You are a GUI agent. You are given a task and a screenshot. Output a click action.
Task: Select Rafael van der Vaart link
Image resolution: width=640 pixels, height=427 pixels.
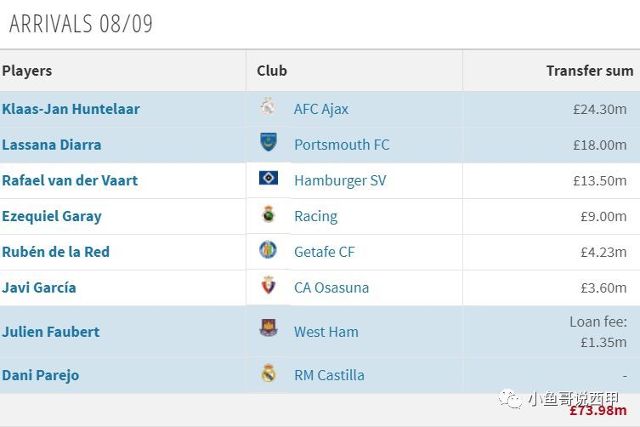(x=70, y=180)
